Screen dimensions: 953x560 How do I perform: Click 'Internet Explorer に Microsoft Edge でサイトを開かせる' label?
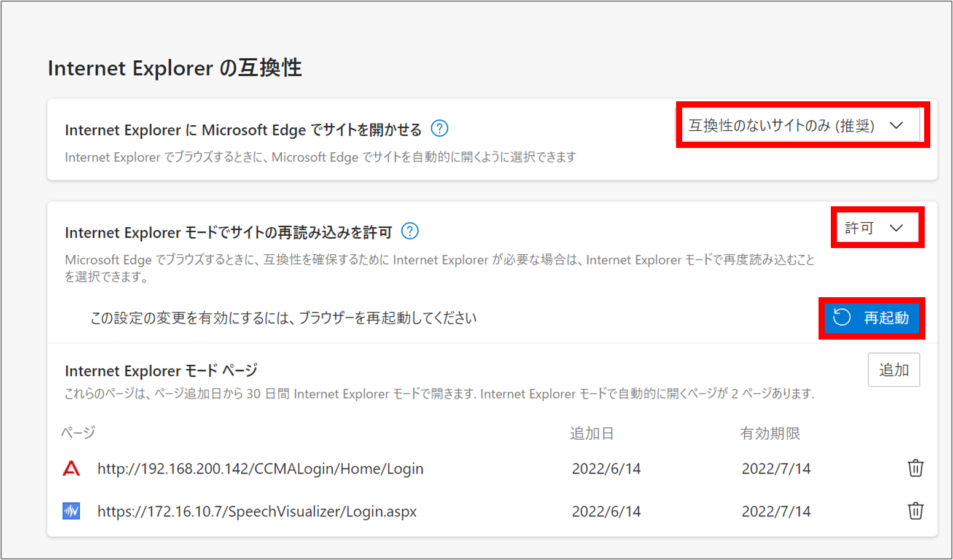pos(243,130)
